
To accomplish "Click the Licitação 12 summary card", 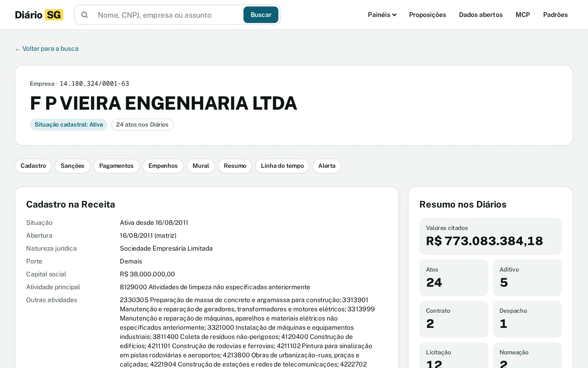I will point(454,355).
